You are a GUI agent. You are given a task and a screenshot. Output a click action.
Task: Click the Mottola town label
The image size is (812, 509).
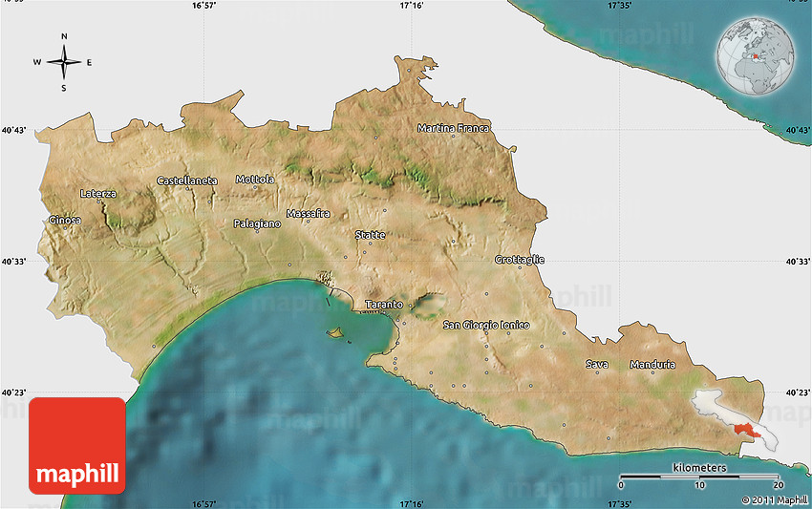[255, 180]
